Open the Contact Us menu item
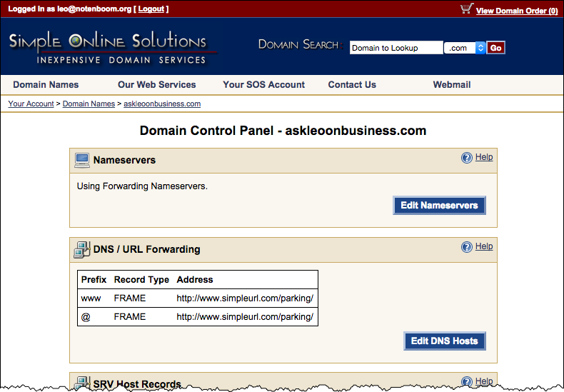The height and width of the screenshot is (392, 564). click(x=352, y=84)
